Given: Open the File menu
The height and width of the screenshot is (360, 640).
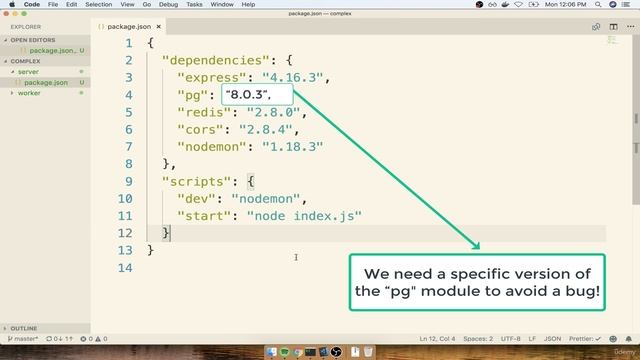Looking at the screenshot, I should point(53,4).
